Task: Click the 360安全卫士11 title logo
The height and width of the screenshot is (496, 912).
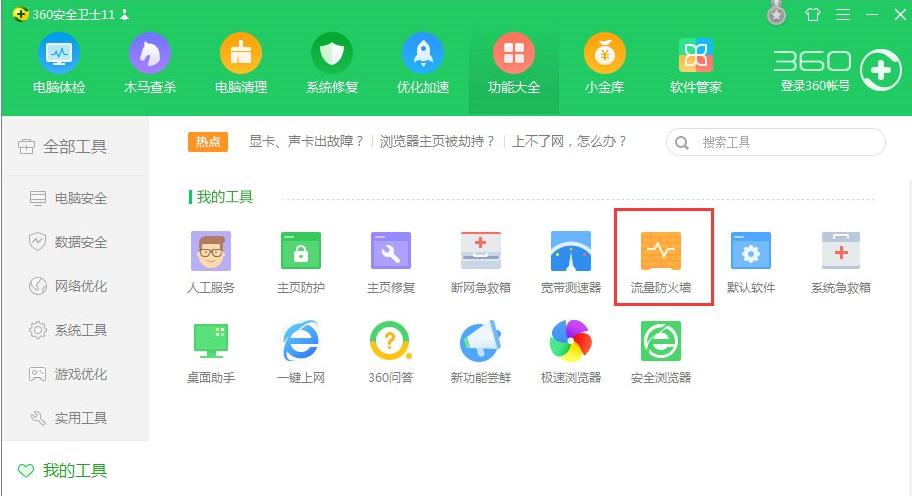Action: (64, 15)
